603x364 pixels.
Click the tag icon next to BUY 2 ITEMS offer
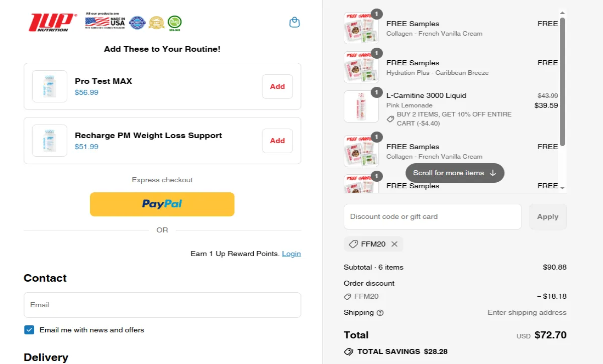390,119
